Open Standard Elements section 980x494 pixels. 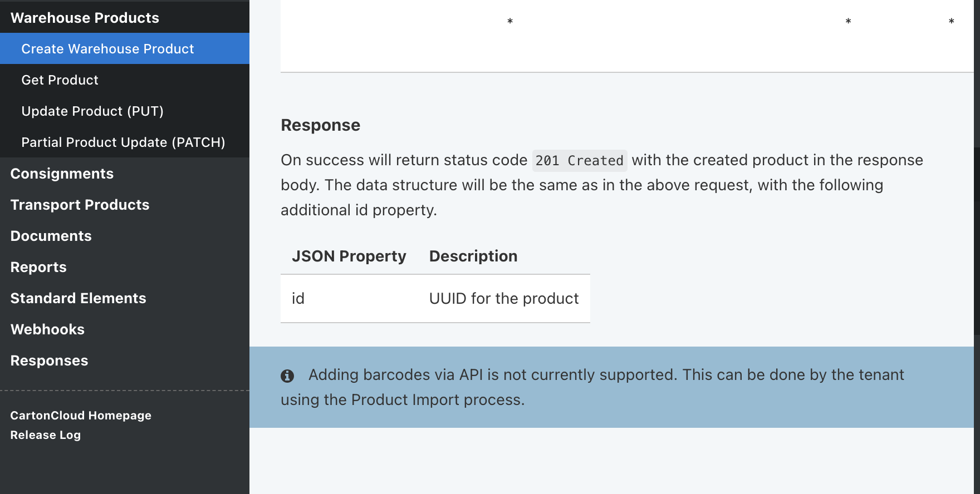tap(78, 298)
